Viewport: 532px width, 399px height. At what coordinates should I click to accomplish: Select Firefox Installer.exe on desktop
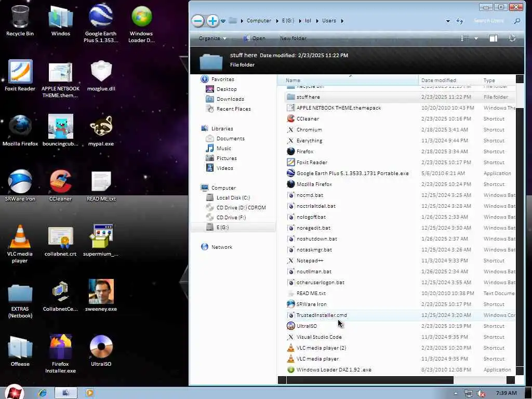click(x=60, y=353)
